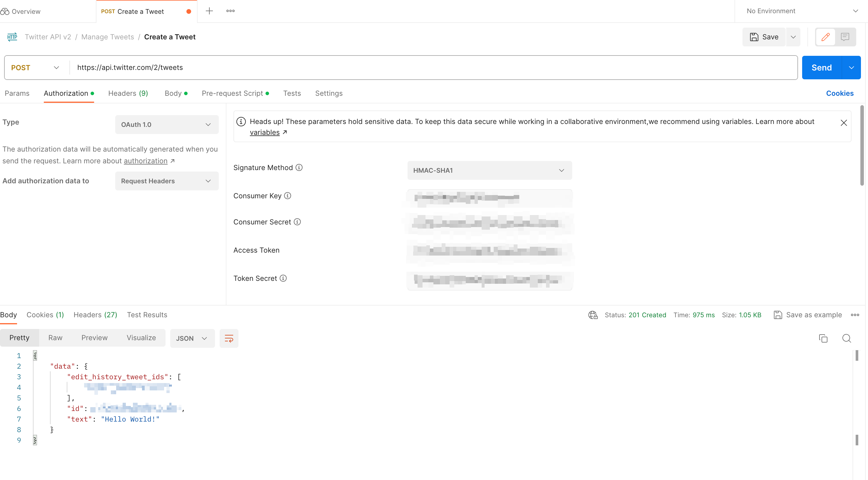Switch response view to Raw
The width and height of the screenshot is (868, 480).
click(x=55, y=338)
